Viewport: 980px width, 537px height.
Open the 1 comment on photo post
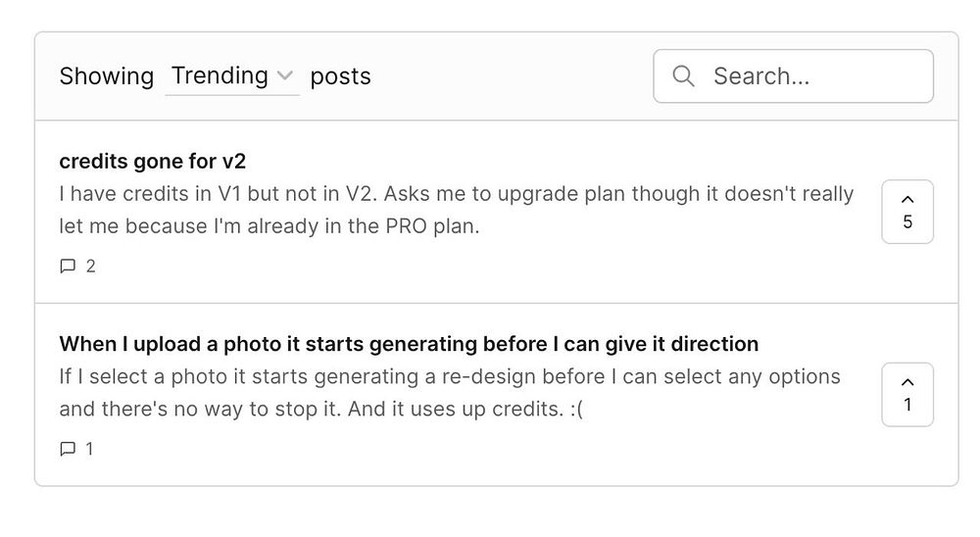click(x=90, y=449)
